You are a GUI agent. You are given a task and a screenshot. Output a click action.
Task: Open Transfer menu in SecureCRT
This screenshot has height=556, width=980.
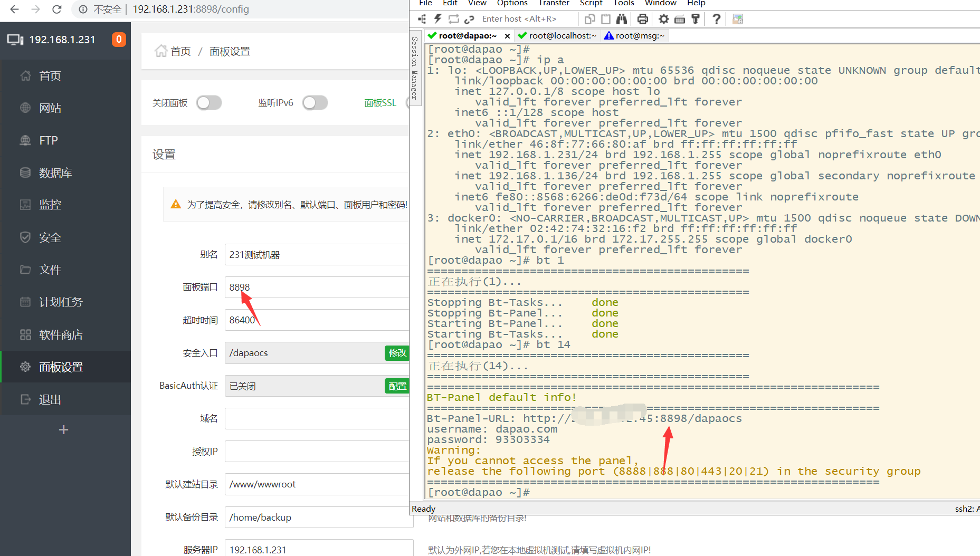click(x=554, y=3)
